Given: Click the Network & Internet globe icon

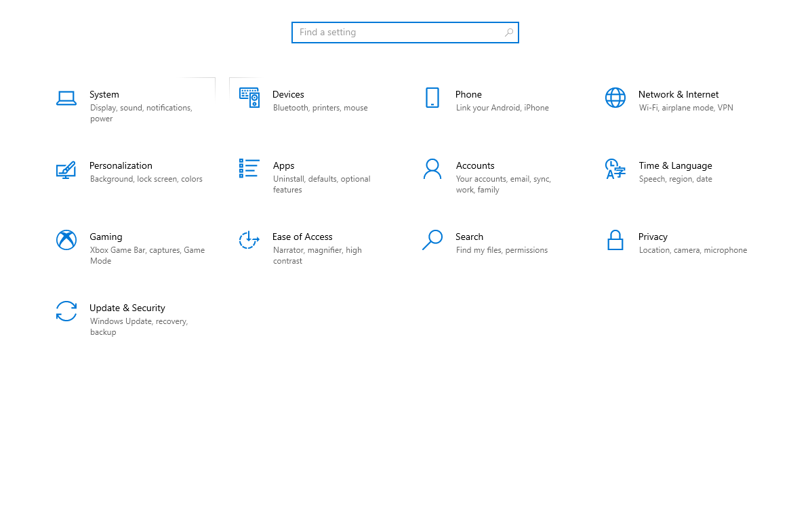Looking at the screenshot, I should [615, 98].
